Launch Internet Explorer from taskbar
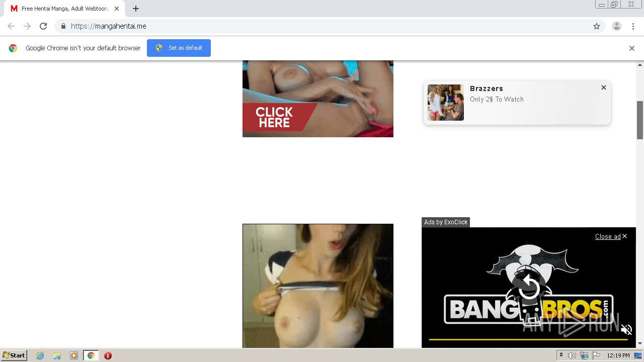644x362 pixels. [40, 355]
